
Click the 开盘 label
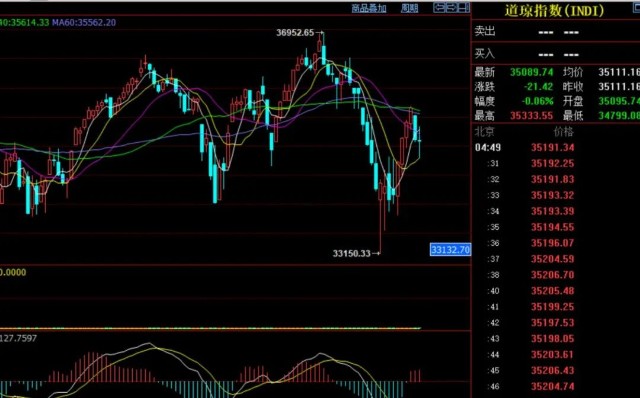[573, 101]
